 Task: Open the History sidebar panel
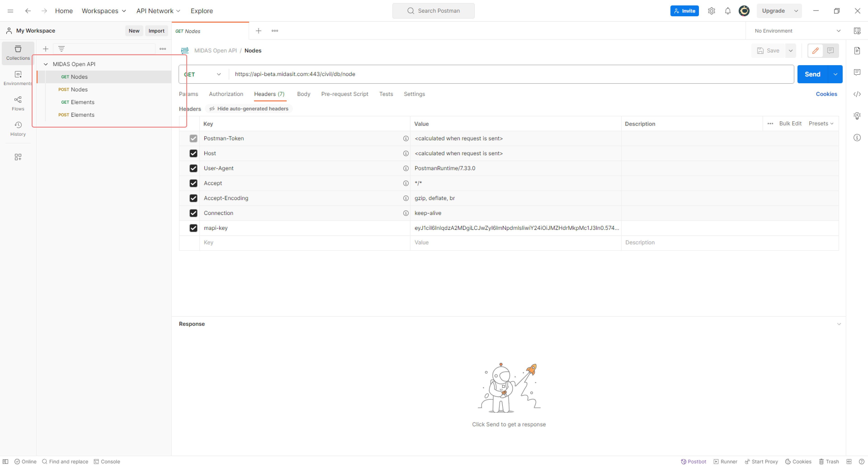pos(18,129)
